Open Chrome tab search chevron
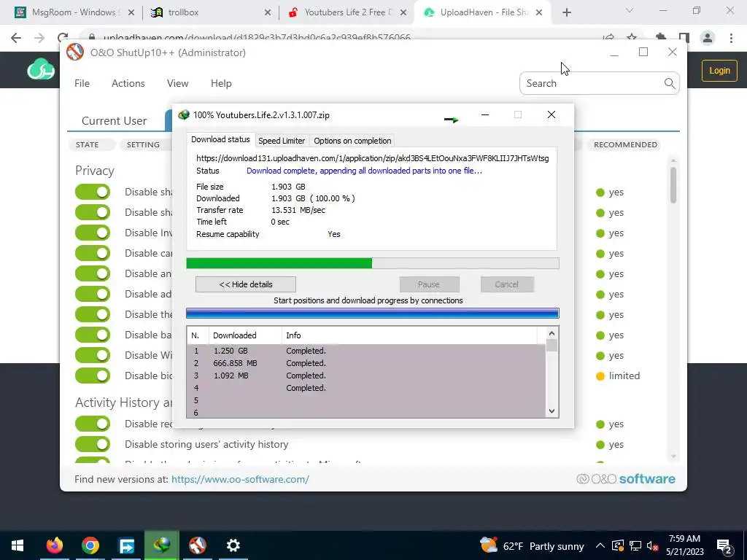This screenshot has width=747, height=560. coord(630,10)
